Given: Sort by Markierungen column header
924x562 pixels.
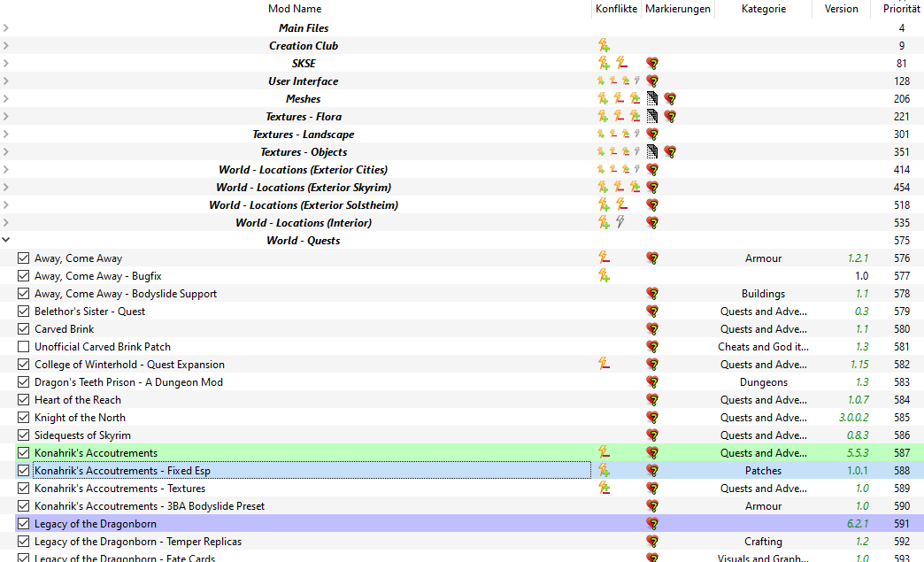Looking at the screenshot, I should [678, 9].
